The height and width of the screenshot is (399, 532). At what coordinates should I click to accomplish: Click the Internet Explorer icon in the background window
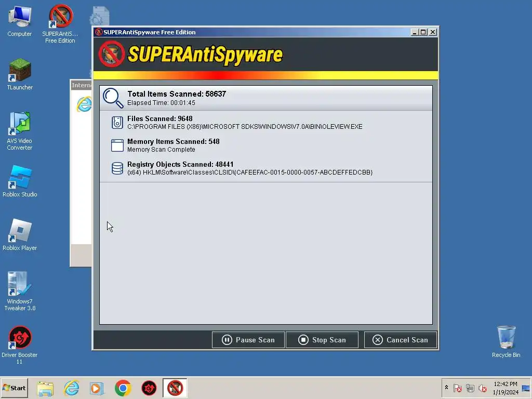[x=84, y=104]
